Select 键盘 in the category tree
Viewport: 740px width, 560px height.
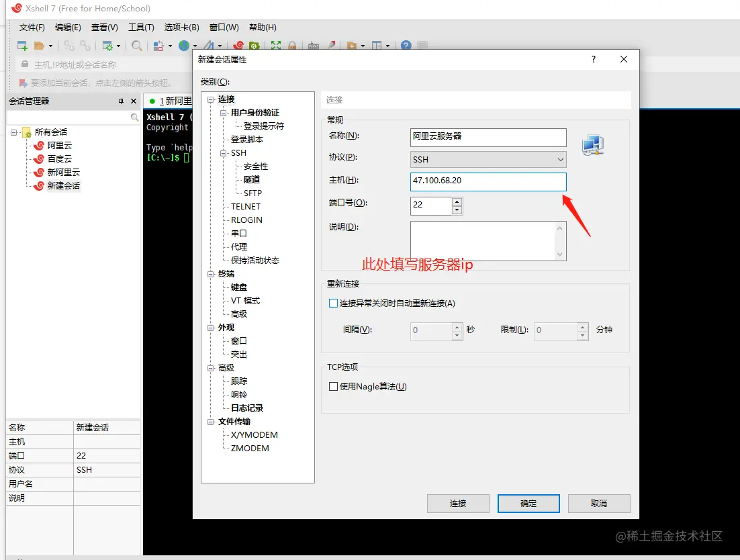click(239, 287)
